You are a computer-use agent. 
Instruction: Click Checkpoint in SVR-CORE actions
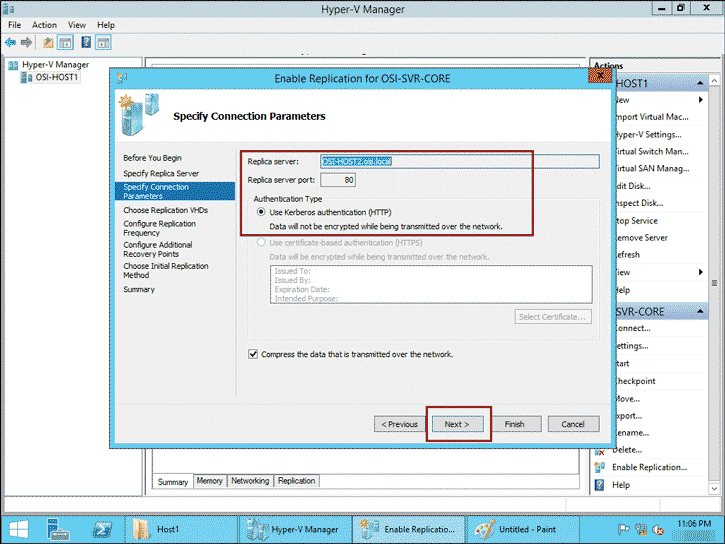pyautogui.click(x=635, y=381)
